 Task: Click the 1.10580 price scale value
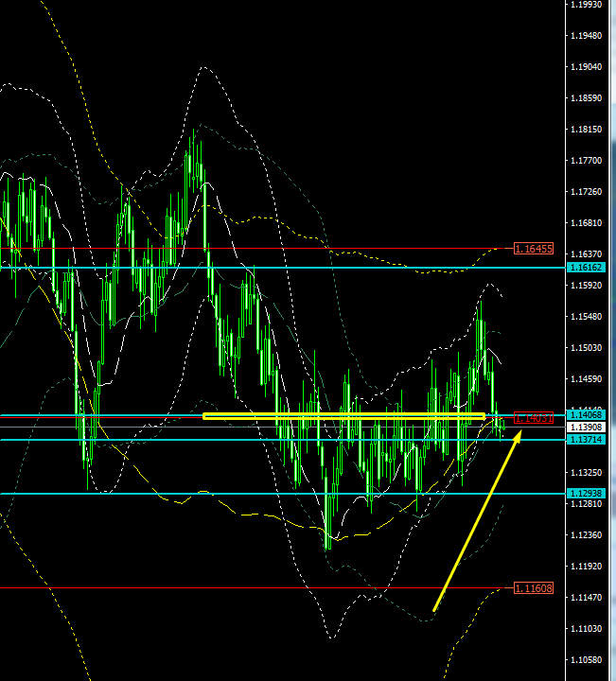pos(587,660)
